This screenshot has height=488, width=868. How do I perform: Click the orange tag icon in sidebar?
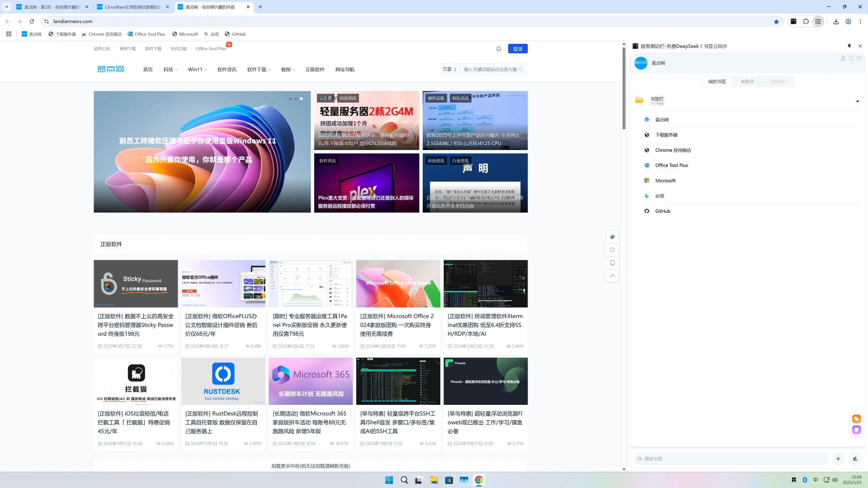[x=856, y=419]
